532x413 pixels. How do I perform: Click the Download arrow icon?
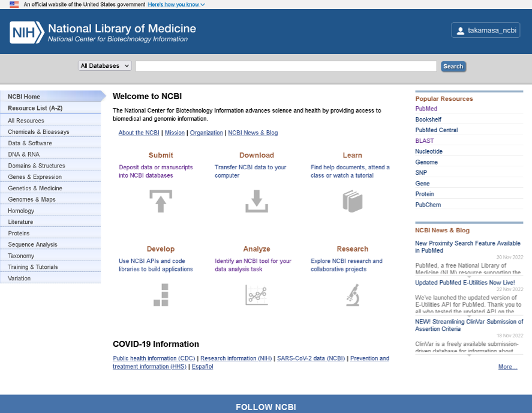257,201
